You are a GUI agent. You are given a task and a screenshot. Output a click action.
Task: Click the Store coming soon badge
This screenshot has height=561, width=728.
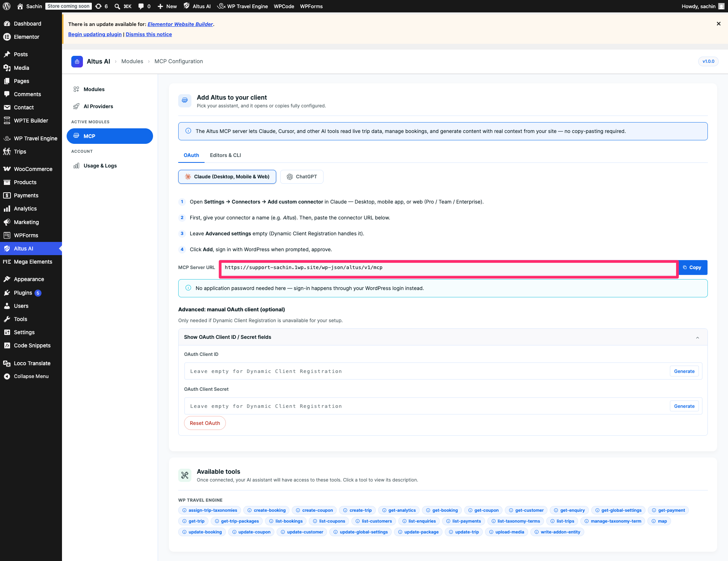pos(68,6)
